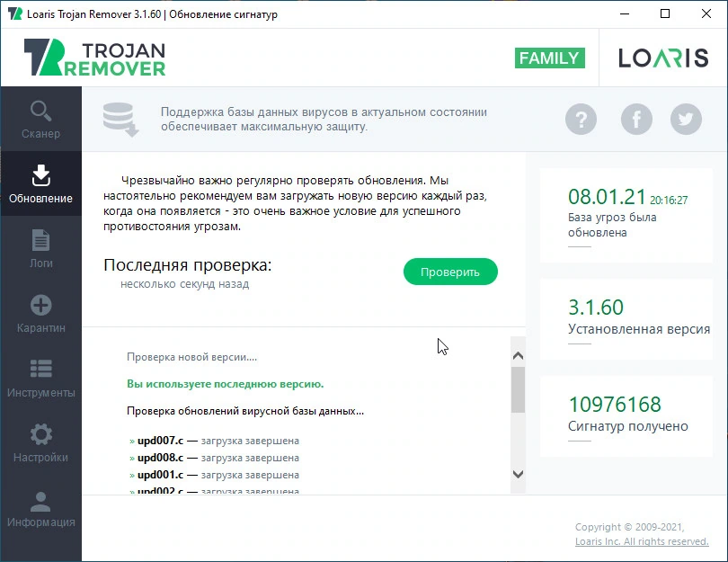Click the app icon in title bar

pos(15,13)
